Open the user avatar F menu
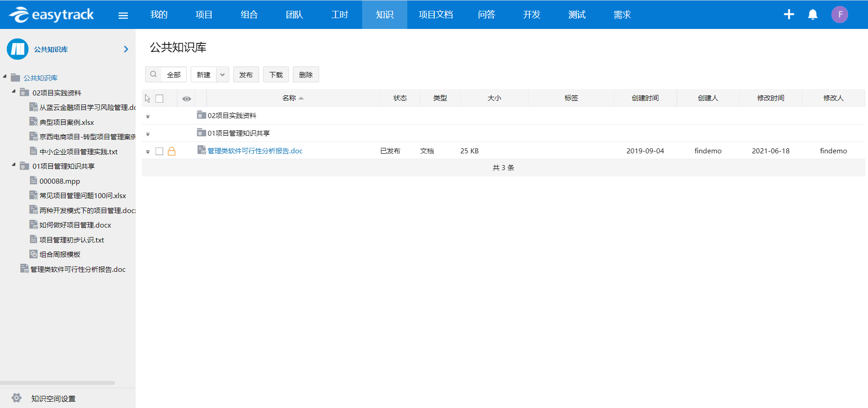868x408 pixels. (840, 14)
